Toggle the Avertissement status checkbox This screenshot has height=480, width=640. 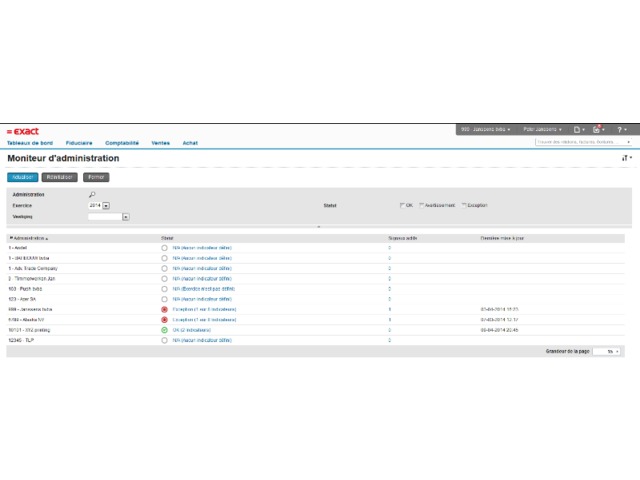pos(422,205)
